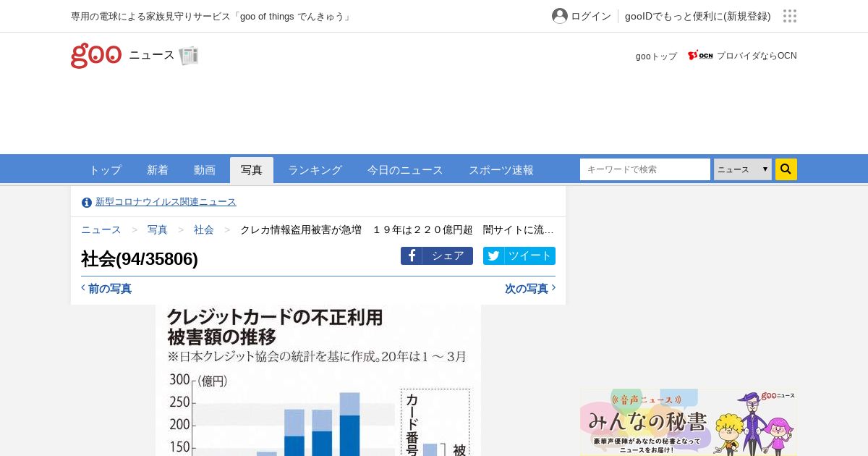Viewport: 868px width, 456px height.
Task: Open the 今日のニュース tab
Action: tap(405, 170)
